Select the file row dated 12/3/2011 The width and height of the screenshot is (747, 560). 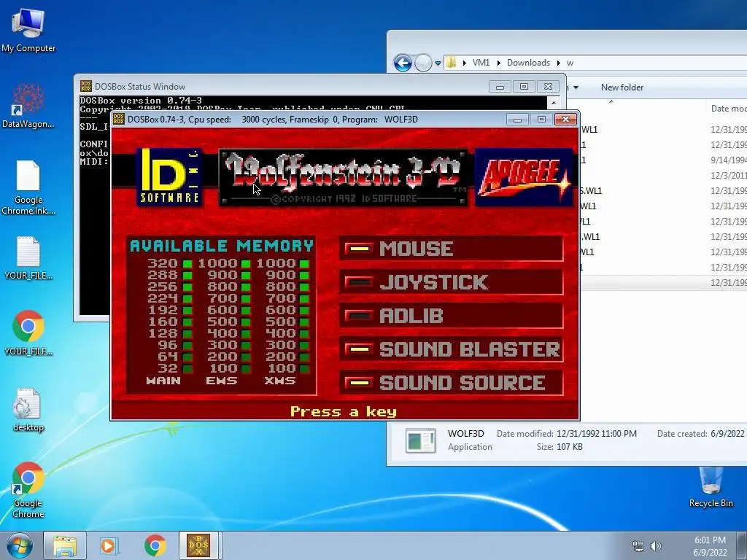click(x=663, y=175)
